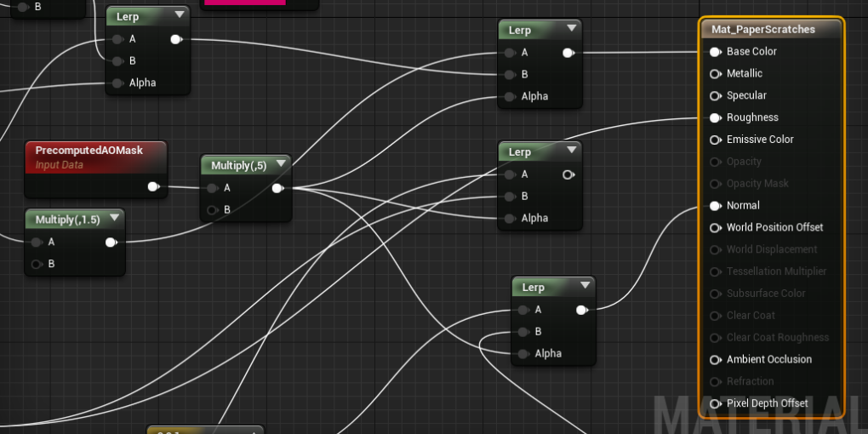Image resolution: width=868 pixels, height=434 pixels.
Task: Click the disabled World Displacement pin
Action: click(715, 249)
